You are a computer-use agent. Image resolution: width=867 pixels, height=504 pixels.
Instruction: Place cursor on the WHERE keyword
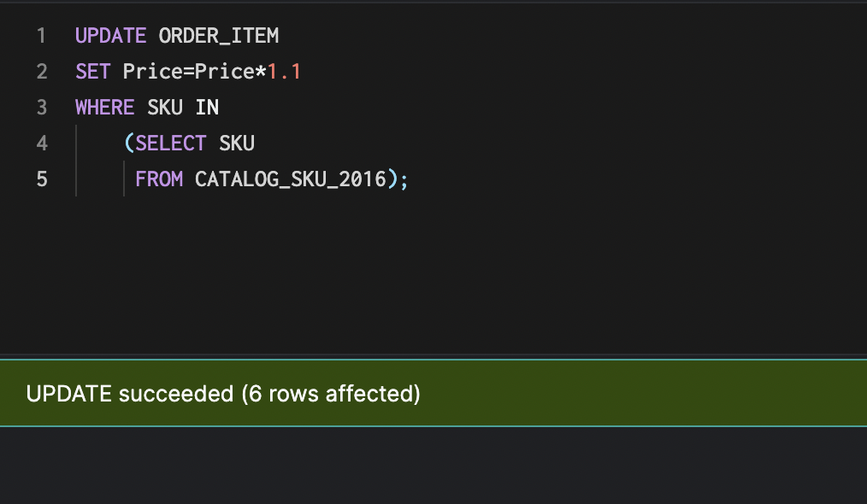104,108
